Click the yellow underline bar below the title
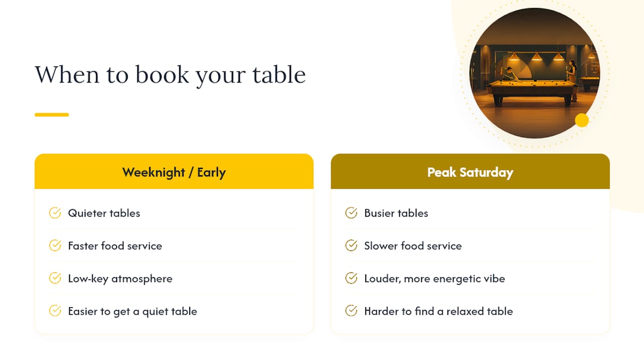644x362 pixels. (52, 115)
